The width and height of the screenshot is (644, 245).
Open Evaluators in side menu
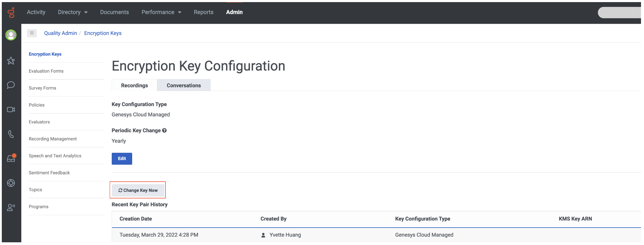(39, 122)
